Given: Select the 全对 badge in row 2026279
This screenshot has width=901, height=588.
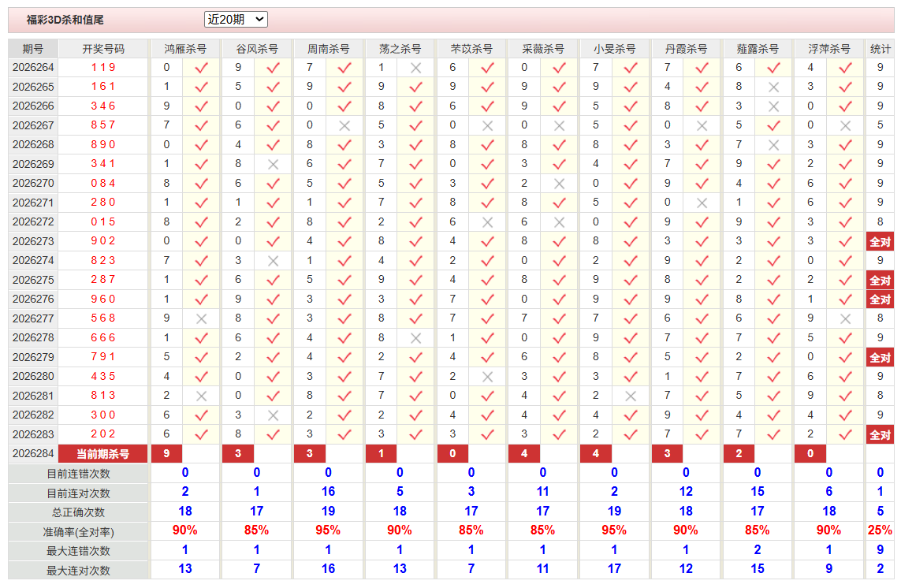Looking at the screenshot, I should [x=880, y=358].
